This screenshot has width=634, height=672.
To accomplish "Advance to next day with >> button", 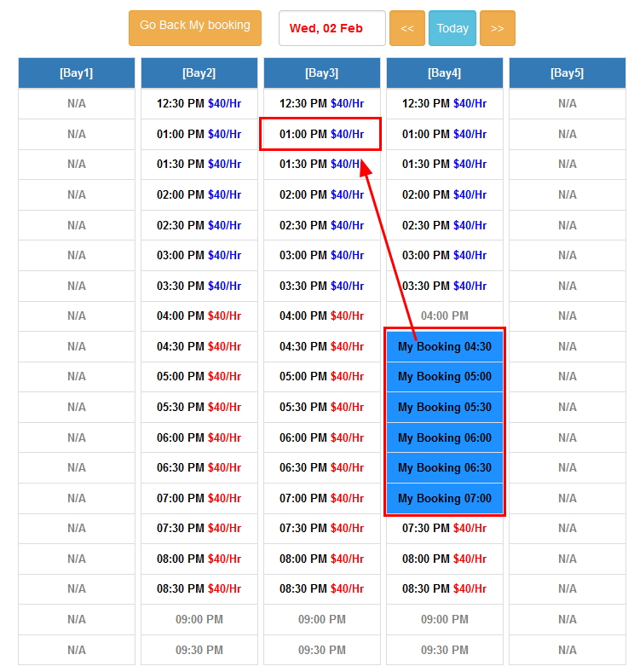I will pyautogui.click(x=497, y=28).
